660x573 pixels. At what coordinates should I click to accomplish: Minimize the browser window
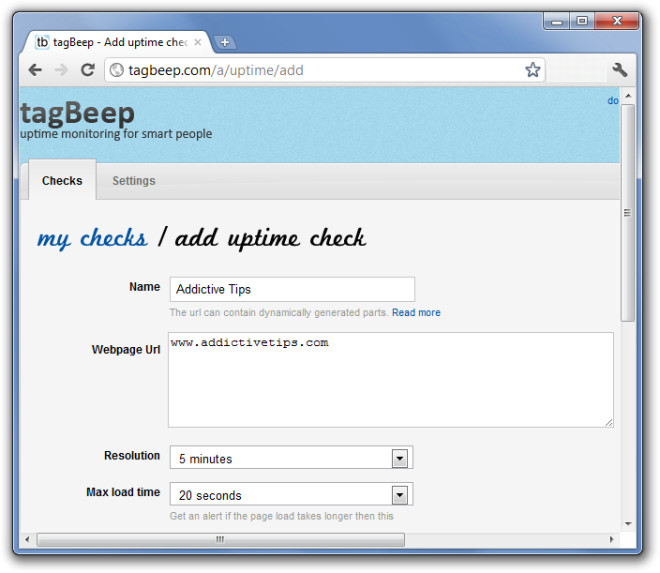556,21
